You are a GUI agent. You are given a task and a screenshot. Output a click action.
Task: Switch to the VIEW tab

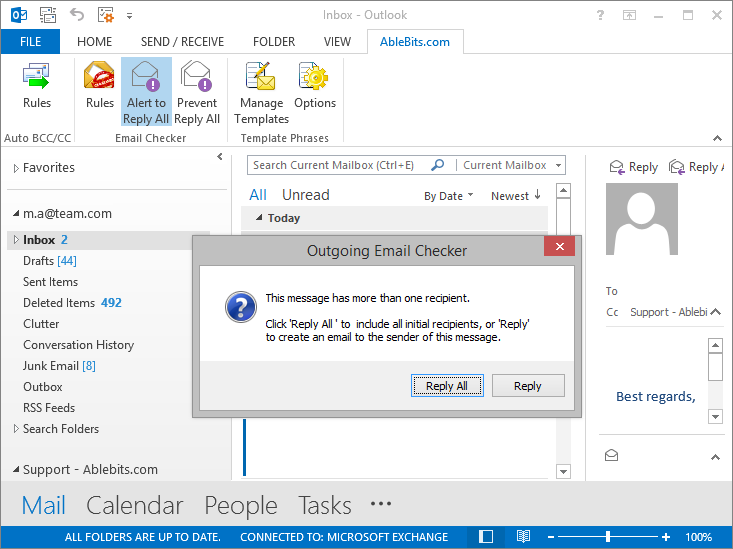click(337, 42)
